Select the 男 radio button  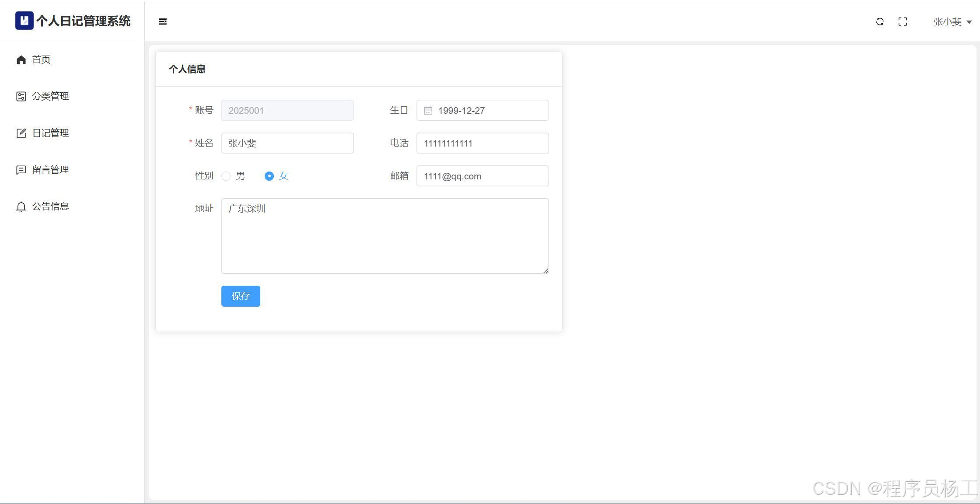pos(226,176)
